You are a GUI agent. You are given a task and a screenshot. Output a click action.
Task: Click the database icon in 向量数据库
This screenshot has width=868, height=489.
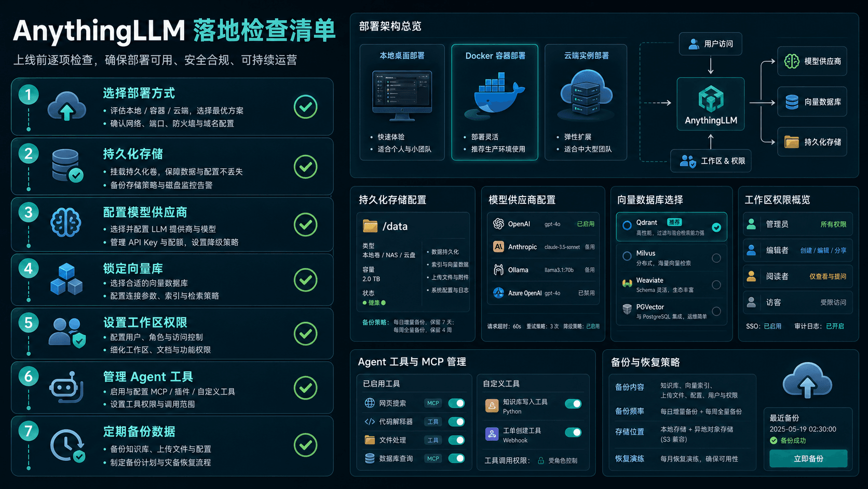point(792,102)
